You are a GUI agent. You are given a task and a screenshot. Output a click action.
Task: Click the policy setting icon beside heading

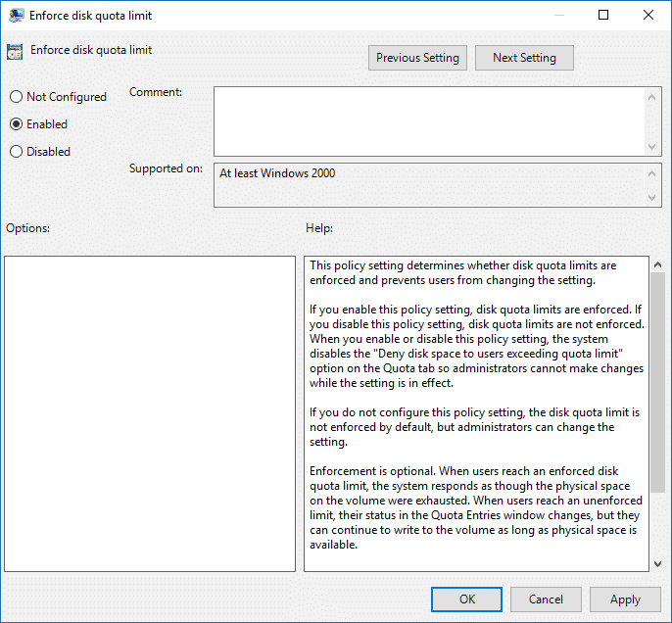pos(15,51)
